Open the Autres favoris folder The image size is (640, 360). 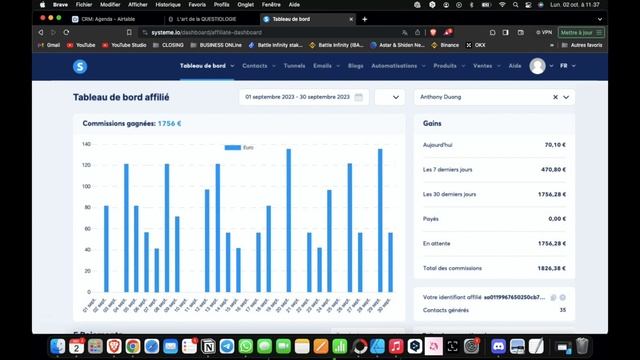(582, 45)
